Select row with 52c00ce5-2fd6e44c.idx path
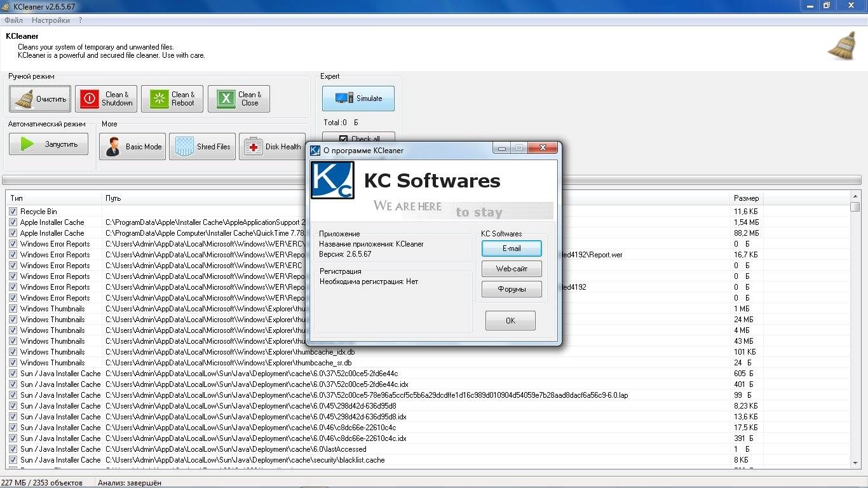 pyautogui.click(x=257, y=384)
